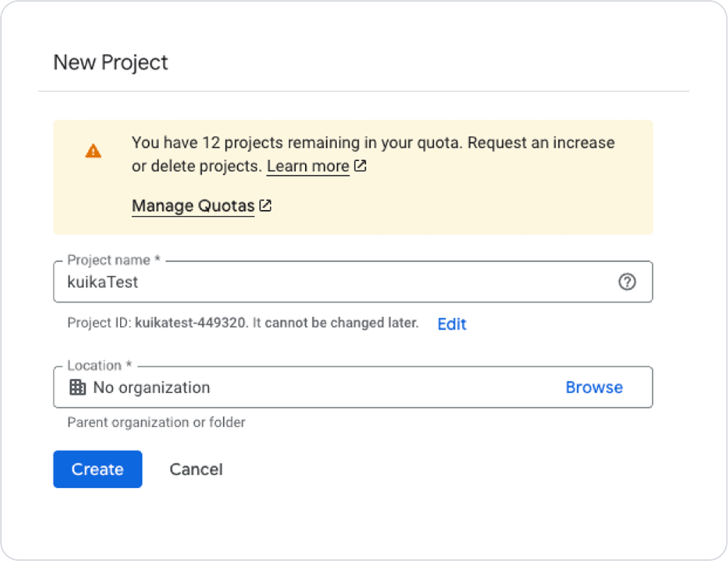The image size is (728, 561).
Task: Open the Learn more link
Action: [308, 166]
